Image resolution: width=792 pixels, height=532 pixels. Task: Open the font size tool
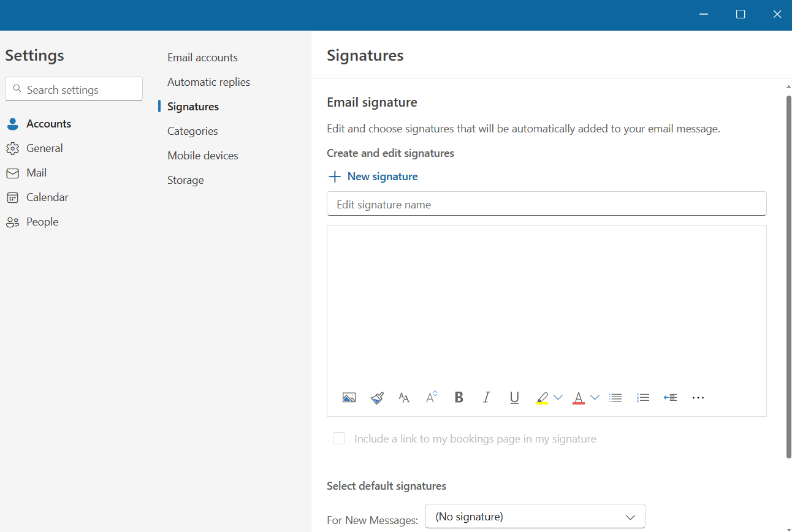click(x=404, y=398)
